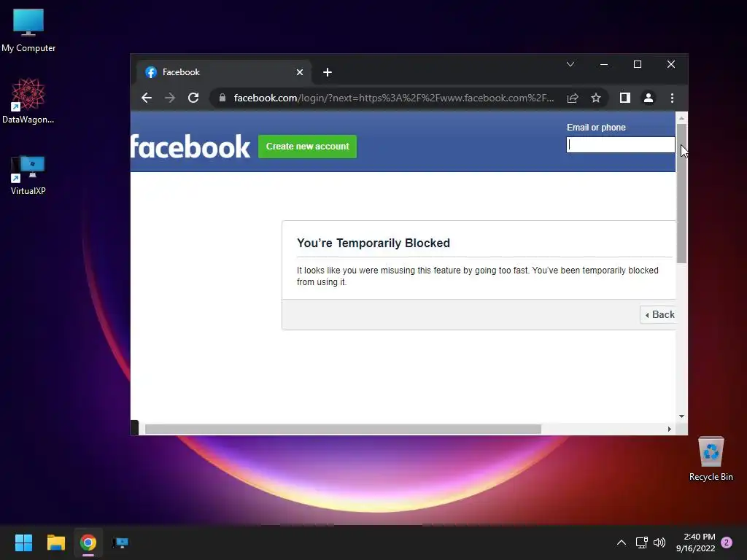Click the "Email or phone" label
The image size is (747, 560).
click(x=596, y=128)
